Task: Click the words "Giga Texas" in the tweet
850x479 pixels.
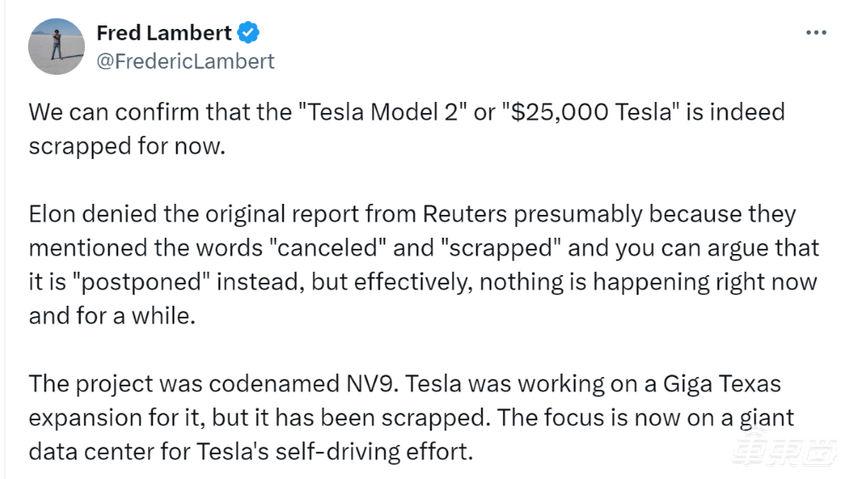Action: pyautogui.click(x=726, y=385)
